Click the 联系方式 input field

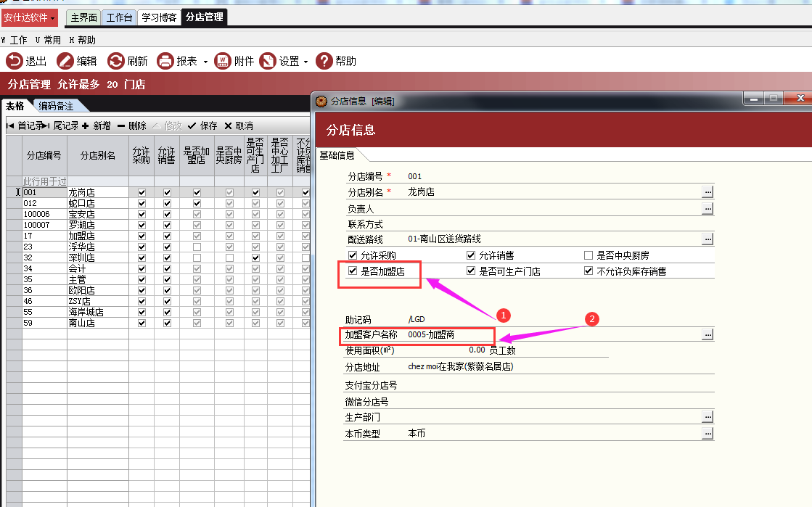click(x=559, y=224)
